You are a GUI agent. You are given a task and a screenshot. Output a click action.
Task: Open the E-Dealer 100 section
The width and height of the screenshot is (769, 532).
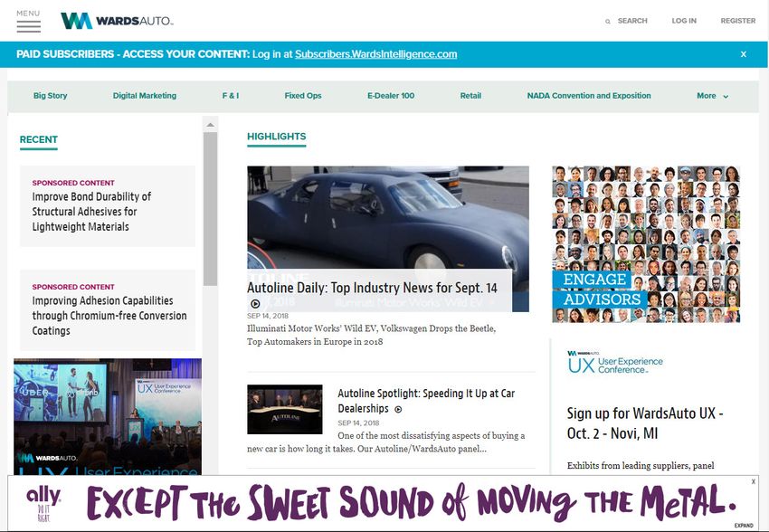click(391, 96)
